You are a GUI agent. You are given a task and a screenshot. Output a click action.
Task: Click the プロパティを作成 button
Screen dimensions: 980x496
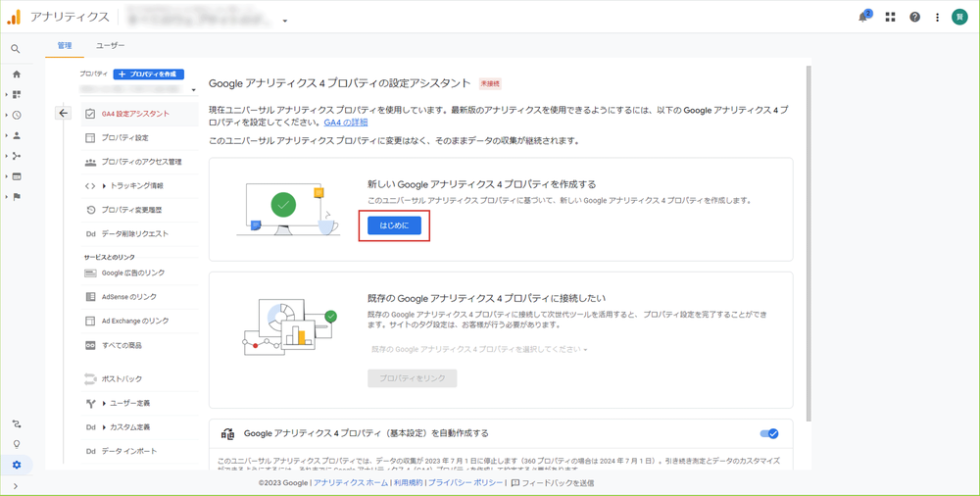(149, 74)
